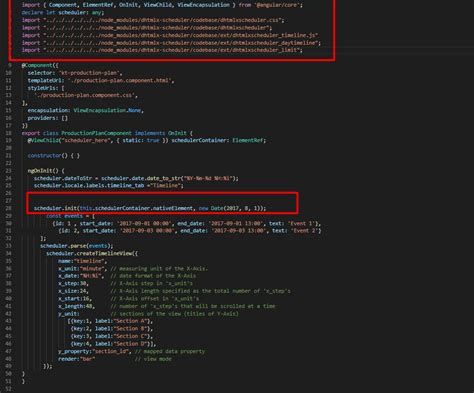
Task: Click the '// view mode' comment
Action: click(153, 359)
